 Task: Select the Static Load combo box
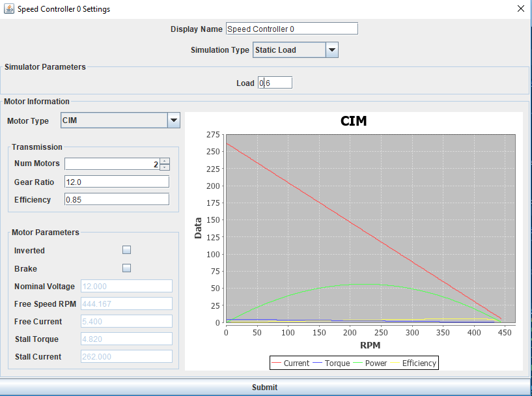tap(296, 50)
